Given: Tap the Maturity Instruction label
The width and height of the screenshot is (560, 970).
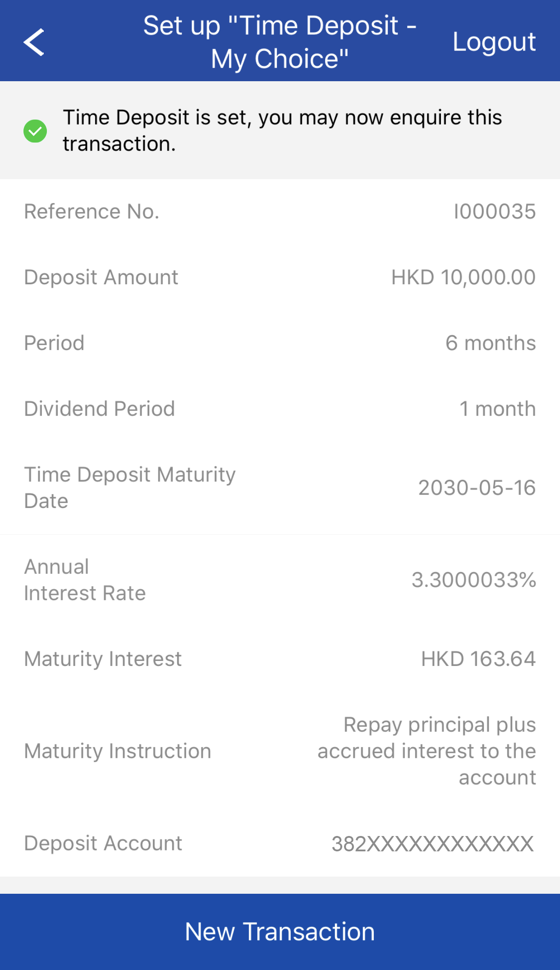Looking at the screenshot, I should [118, 751].
